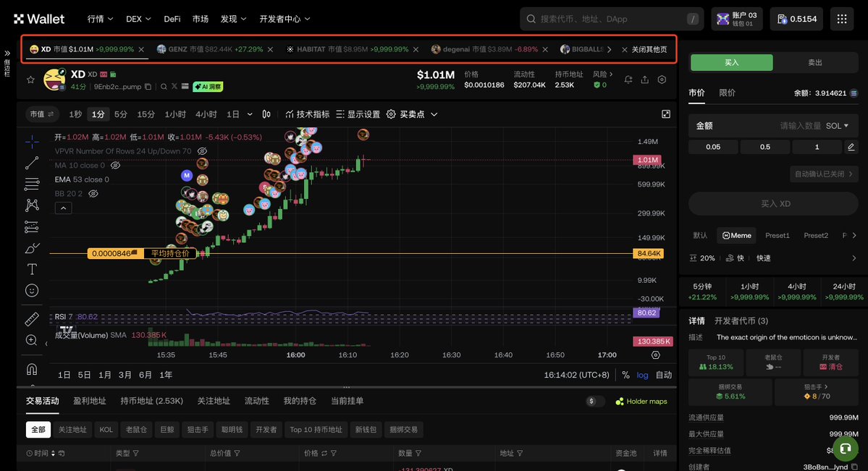
Task: Expand the left 侧边栏 sidebar
Action: [7, 63]
